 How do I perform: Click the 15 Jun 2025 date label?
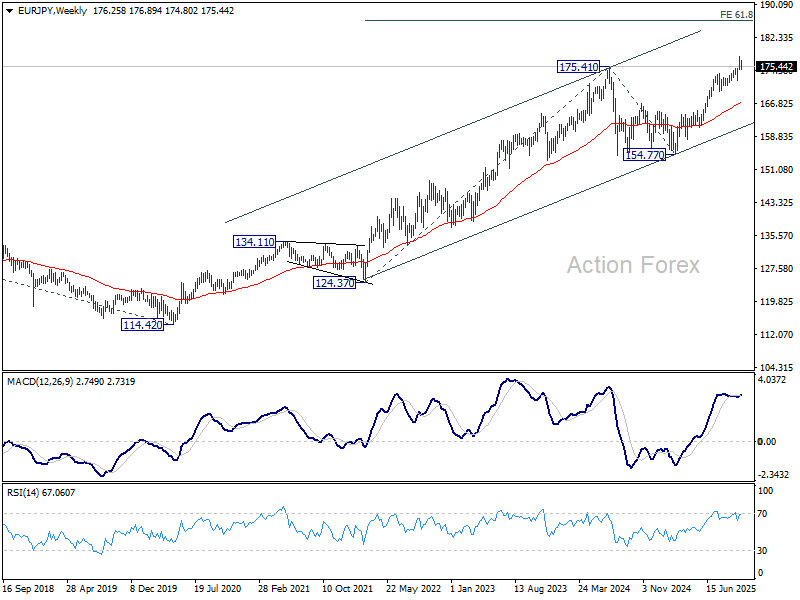tap(731, 589)
